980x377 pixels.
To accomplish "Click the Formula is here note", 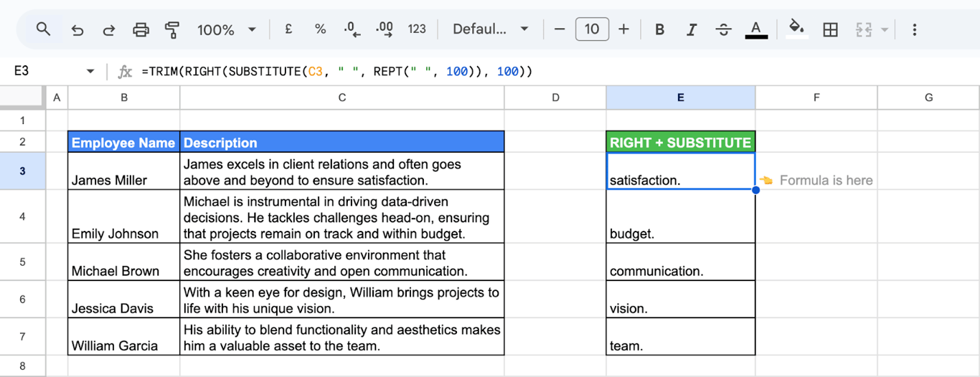I will (x=816, y=181).
